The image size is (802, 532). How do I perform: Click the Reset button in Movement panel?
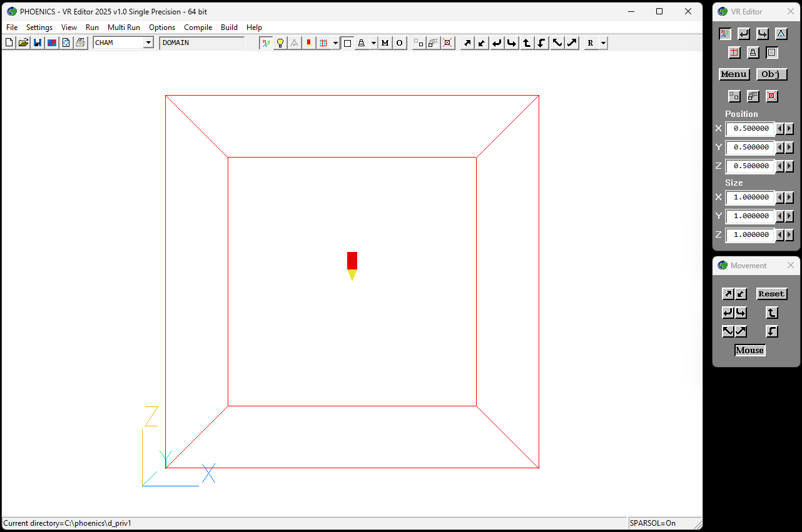(x=771, y=293)
